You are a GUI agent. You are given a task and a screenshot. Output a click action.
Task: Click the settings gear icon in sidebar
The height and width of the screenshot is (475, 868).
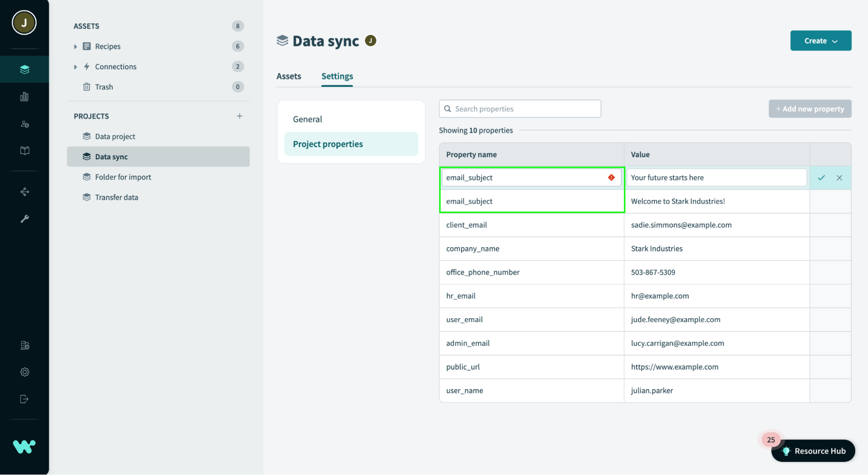coord(25,372)
